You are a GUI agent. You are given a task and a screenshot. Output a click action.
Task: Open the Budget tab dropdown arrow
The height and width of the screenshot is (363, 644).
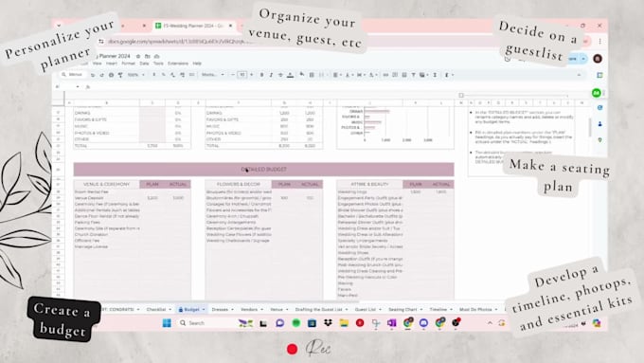tap(204, 310)
